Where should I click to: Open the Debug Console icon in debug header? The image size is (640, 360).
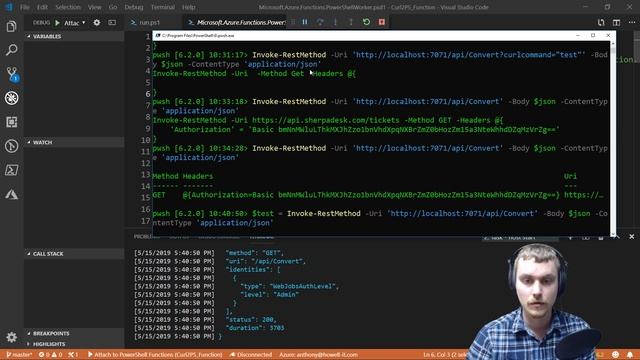tap(112, 22)
